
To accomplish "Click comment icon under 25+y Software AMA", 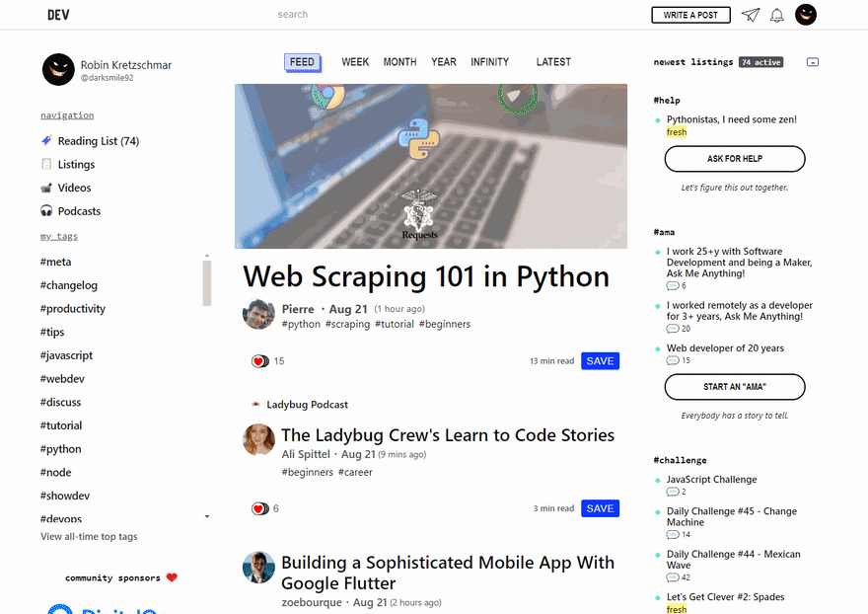I will 672,286.
